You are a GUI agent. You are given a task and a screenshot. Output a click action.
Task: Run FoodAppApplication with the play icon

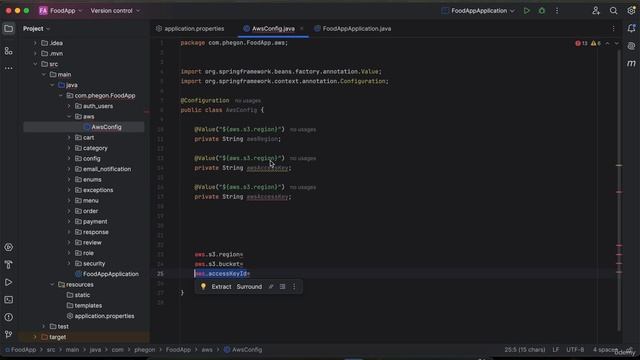click(527, 11)
